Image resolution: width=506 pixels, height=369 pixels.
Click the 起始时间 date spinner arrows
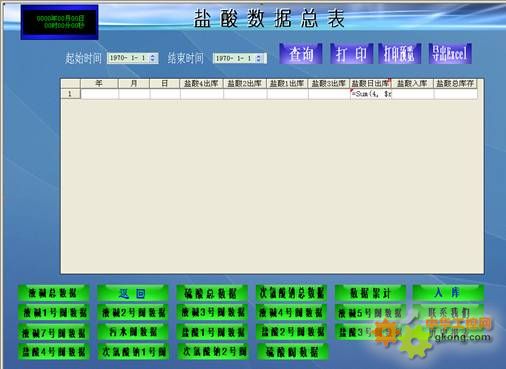[x=153, y=58]
